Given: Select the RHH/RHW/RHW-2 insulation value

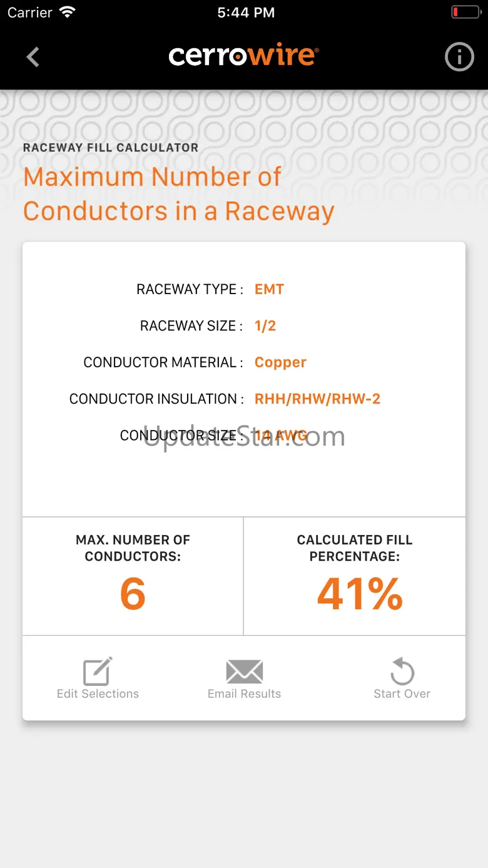Looking at the screenshot, I should [x=317, y=399].
